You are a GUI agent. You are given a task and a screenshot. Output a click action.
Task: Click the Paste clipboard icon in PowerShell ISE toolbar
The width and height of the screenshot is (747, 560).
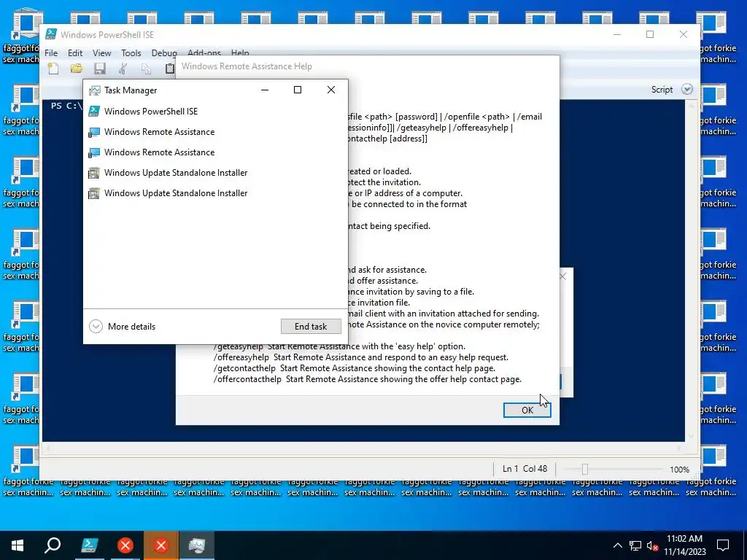tap(169, 69)
